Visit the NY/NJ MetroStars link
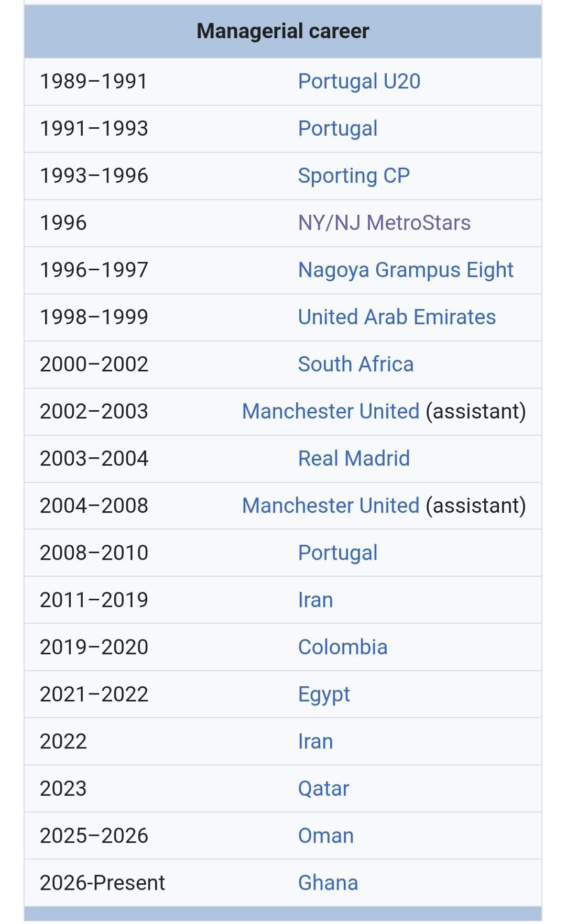566x924 pixels. [384, 223]
